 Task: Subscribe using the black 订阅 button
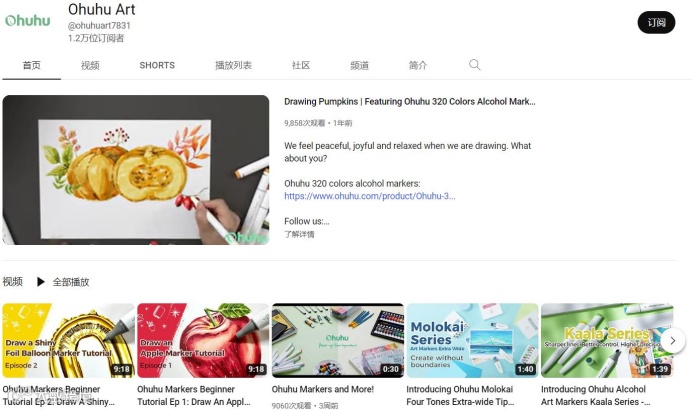pyautogui.click(x=656, y=23)
